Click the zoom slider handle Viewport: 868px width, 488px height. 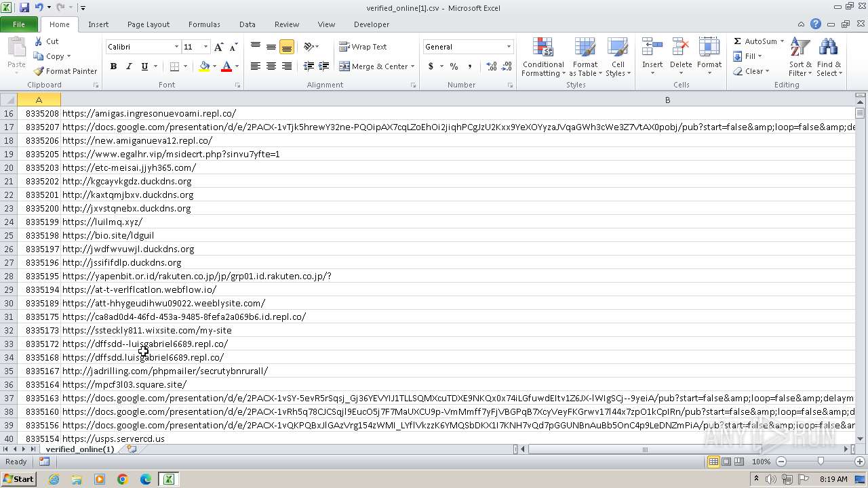pos(821,462)
